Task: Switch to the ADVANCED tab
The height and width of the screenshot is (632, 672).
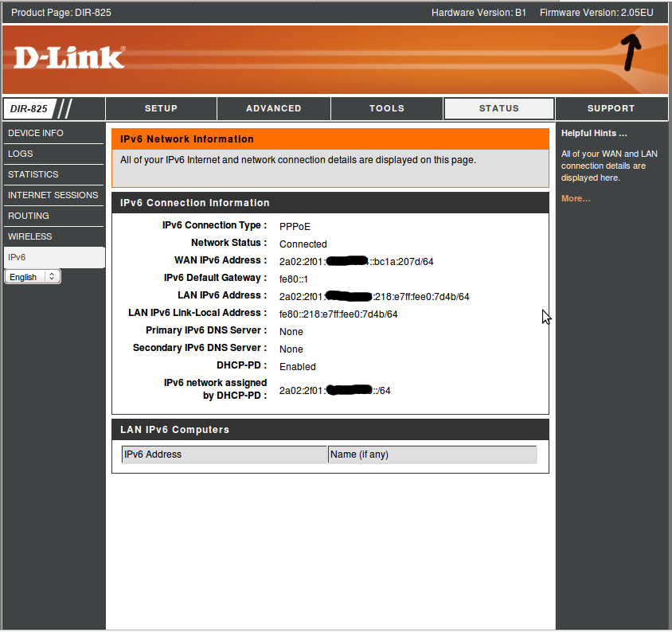Action: 273,108
